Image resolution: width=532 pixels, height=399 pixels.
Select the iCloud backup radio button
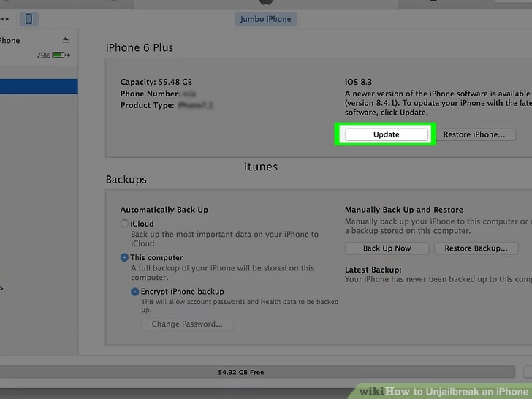124,224
